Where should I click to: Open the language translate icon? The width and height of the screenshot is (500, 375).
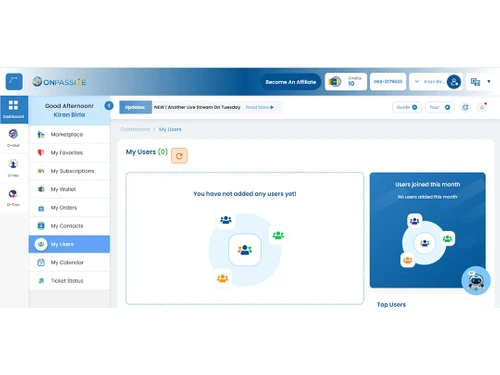(475, 82)
